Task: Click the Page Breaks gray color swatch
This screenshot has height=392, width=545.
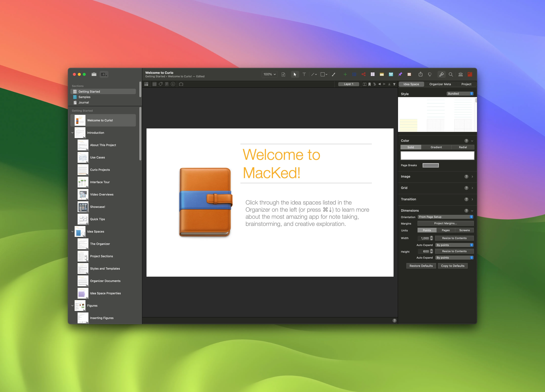Action: point(431,165)
